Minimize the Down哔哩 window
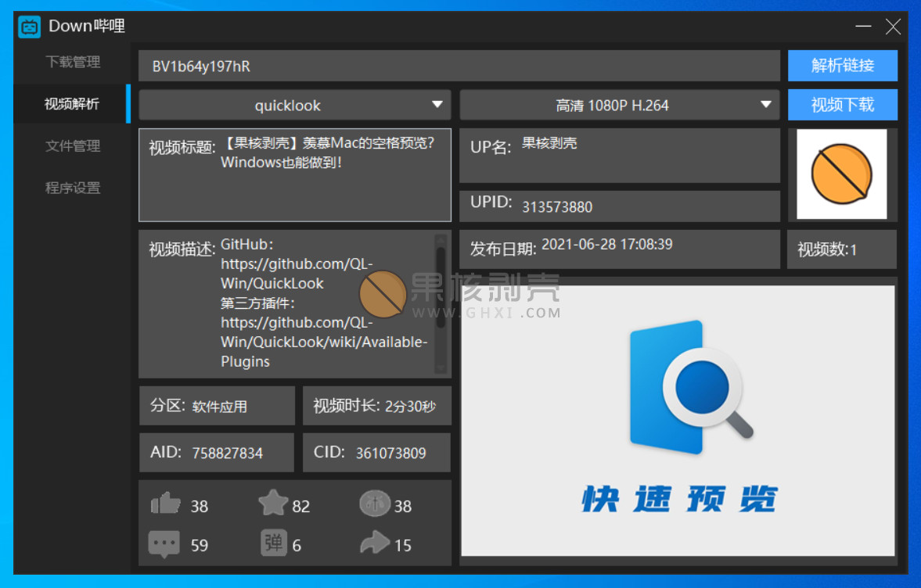 click(863, 27)
